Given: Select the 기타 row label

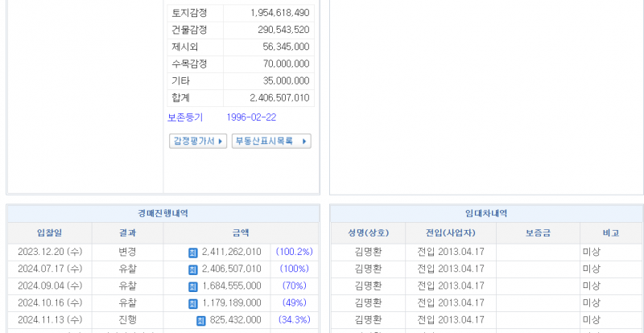Looking at the screenshot, I should 180,81.
